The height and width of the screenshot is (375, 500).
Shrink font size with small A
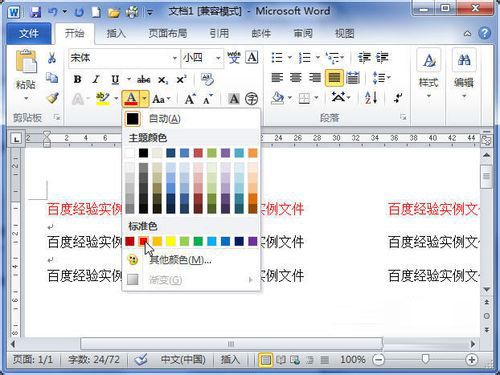208,99
